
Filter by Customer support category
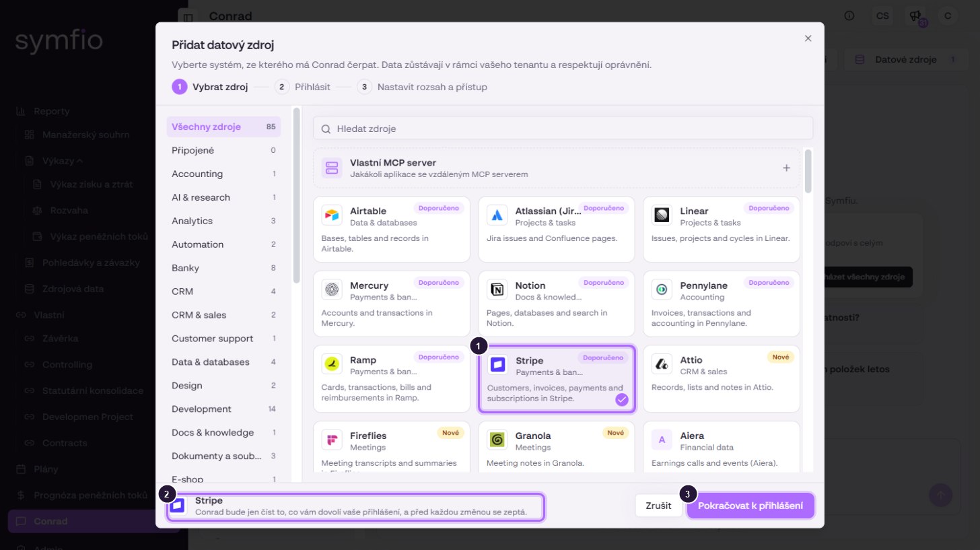[x=223, y=339]
